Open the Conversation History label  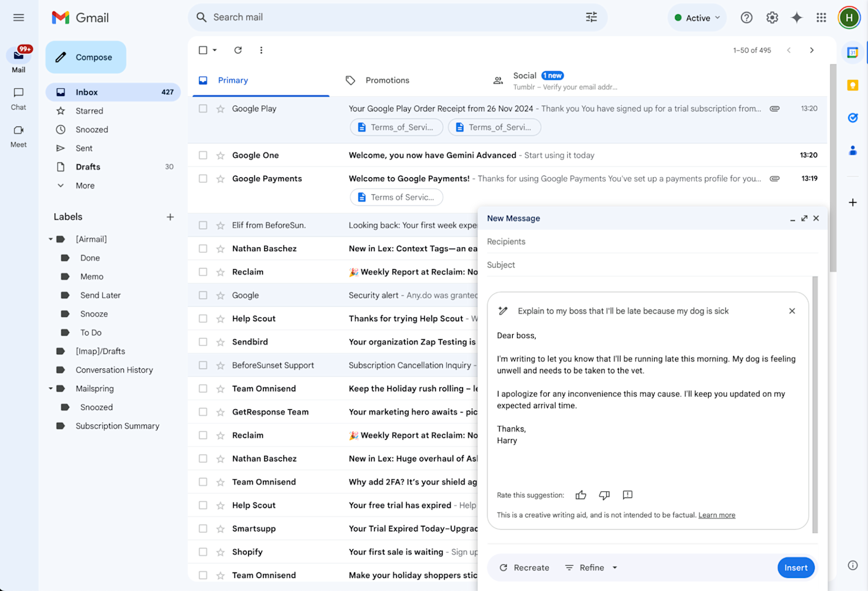(113, 370)
